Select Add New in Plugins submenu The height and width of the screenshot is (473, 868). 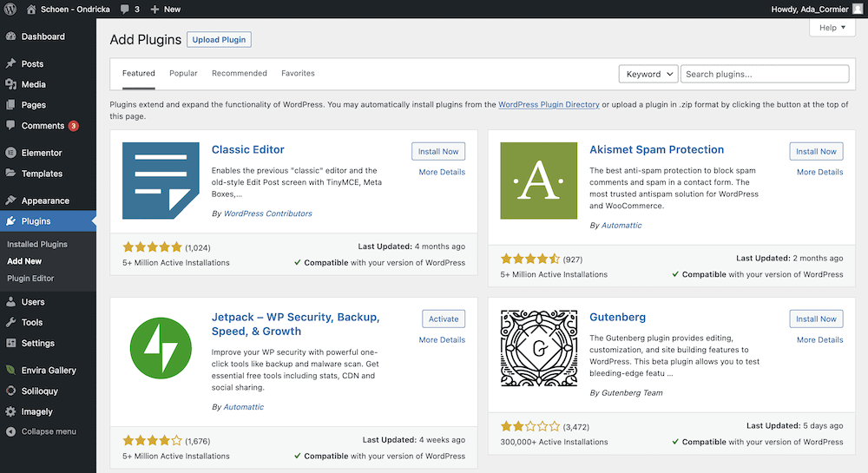coord(24,261)
